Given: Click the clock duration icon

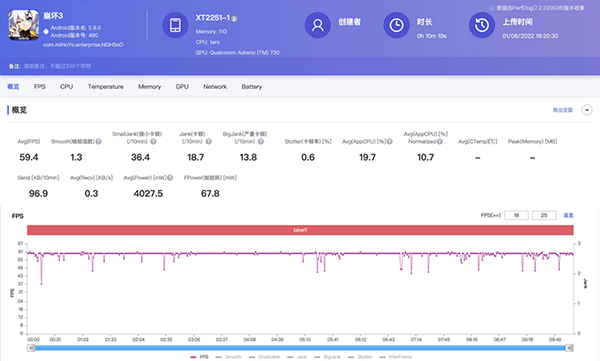Looking at the screenshot, I should tap(396, 25).
